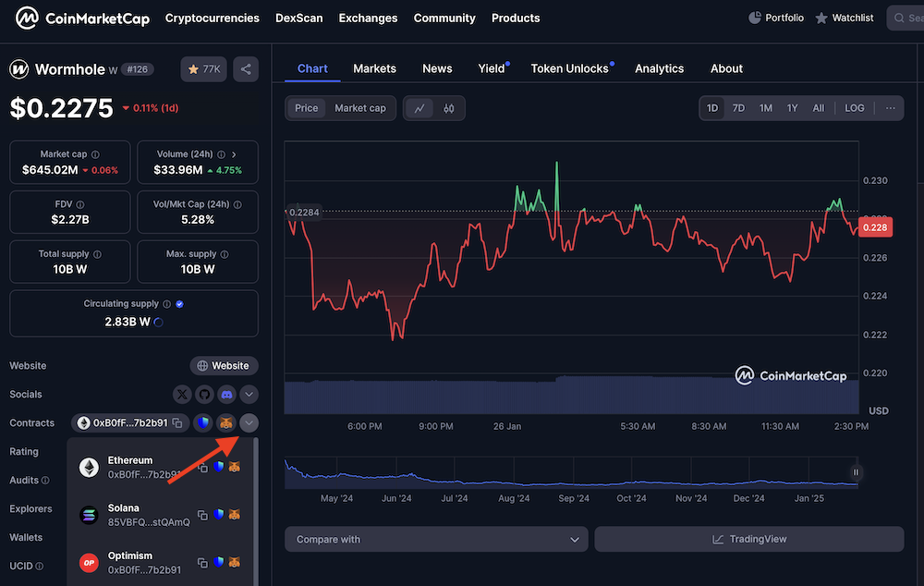Click the GitHub icon under Socials

(x=203, y=394)
